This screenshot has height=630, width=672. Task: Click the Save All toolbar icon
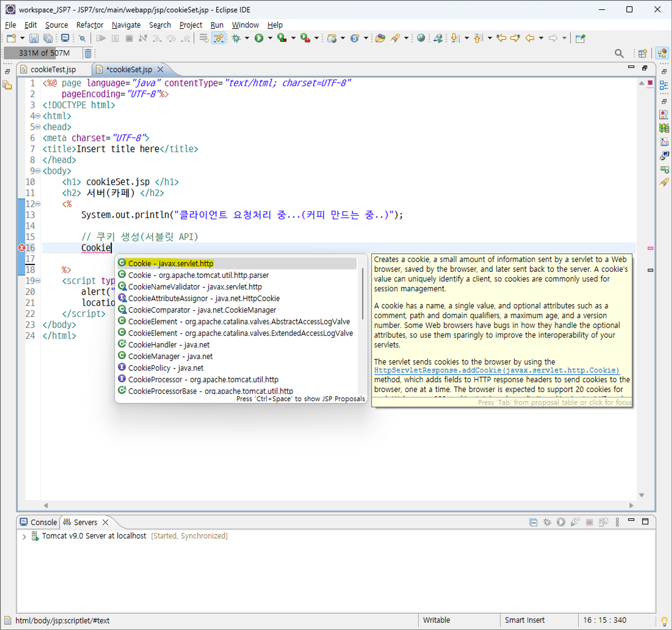[48, 38]
